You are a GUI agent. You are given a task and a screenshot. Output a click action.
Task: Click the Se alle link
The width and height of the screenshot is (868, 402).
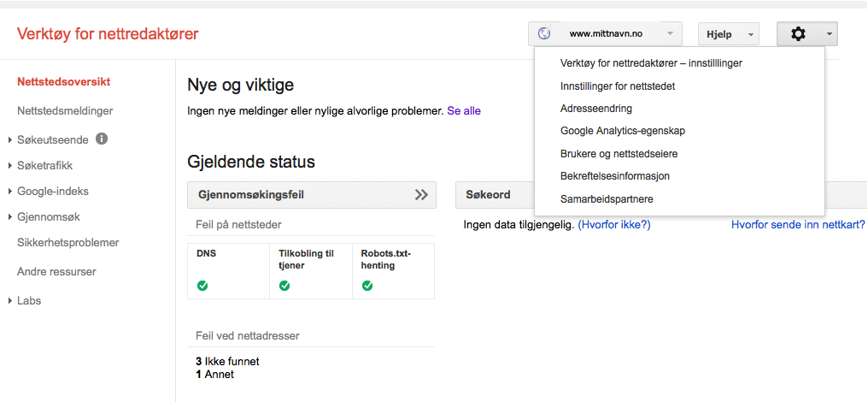click(x=464, y=111)
